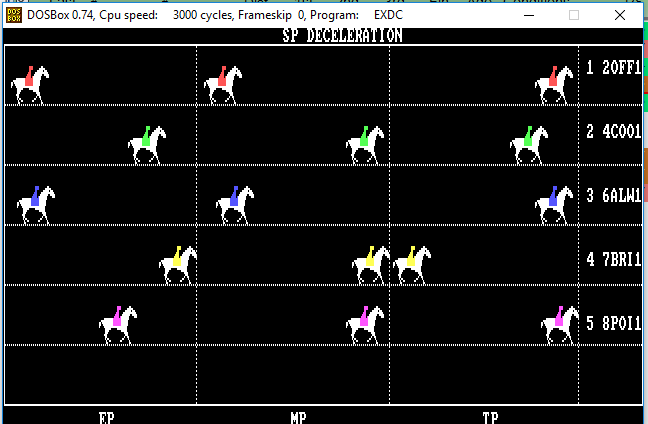Select magenta-jockey horse in TP column
This screenshot has width=648, height=424.
coord(560,325)
